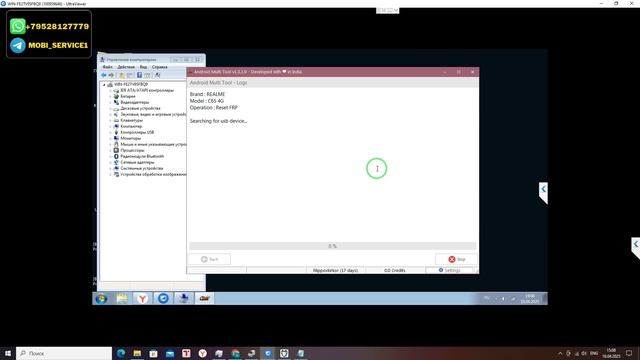Select Радиомодули Bluetooth tree item
Viewport: 640px width, 360px height.
142,156
